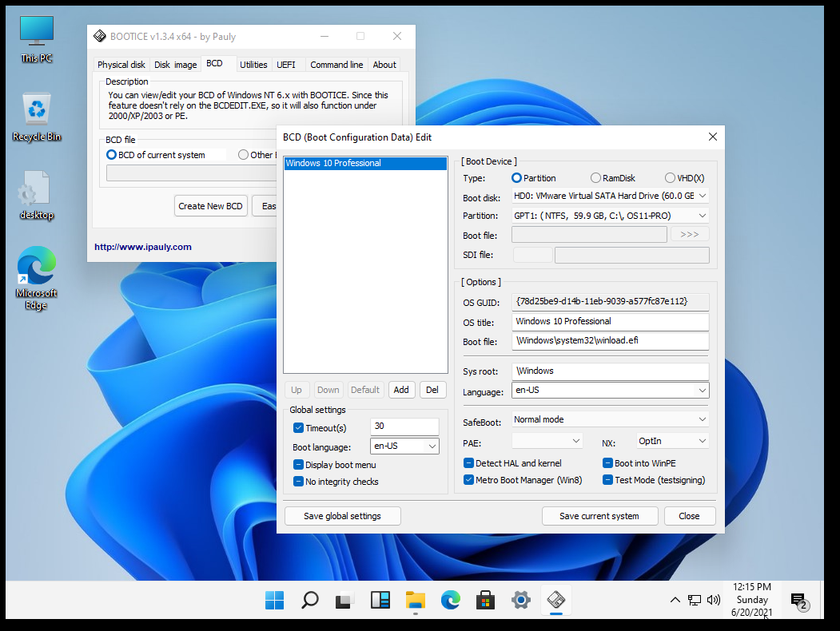Screen dimensions: 840x631
Task: Click Options Boot file winload.efi field
Action: tap(610, 341)
